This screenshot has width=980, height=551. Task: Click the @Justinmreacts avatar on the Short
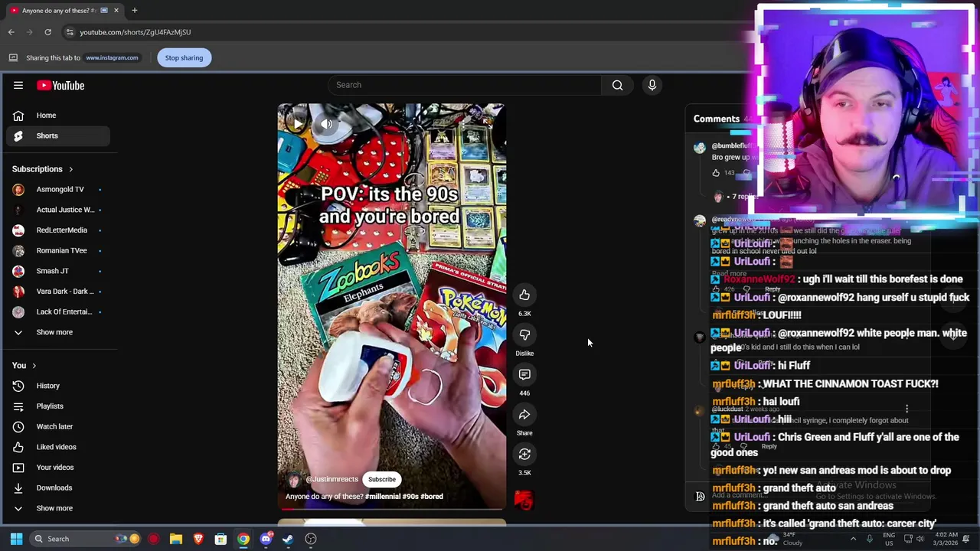click(294, 480)
